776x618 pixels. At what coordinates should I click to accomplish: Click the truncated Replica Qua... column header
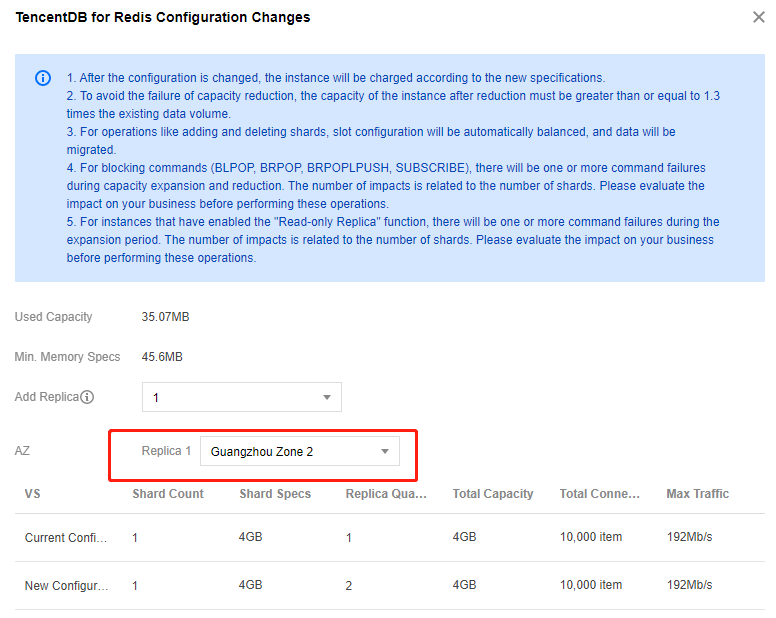pos(386,494)
